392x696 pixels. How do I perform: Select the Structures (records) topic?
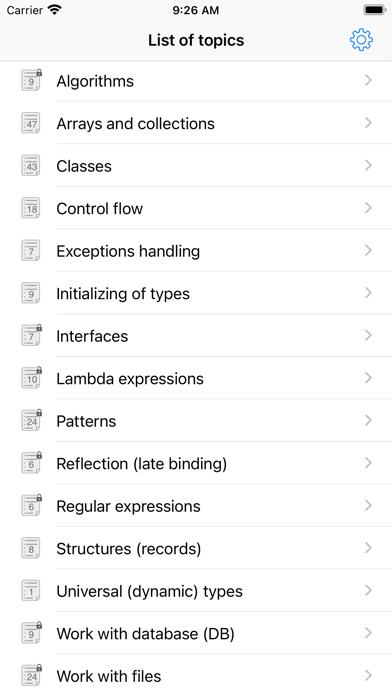click(x=196, y=548)
